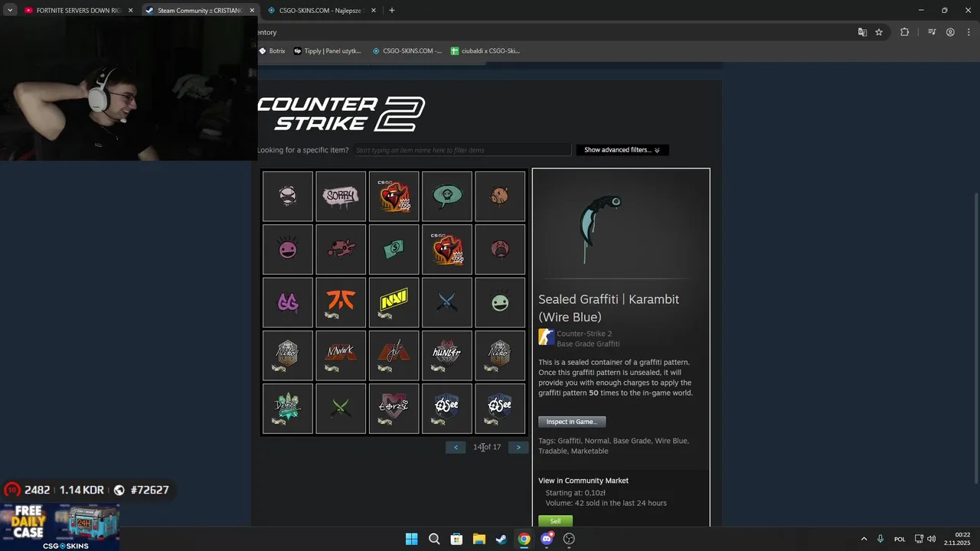Switch to CSGO-SKINS.COM tab
The image size is (980, 551).
[322, 11]
